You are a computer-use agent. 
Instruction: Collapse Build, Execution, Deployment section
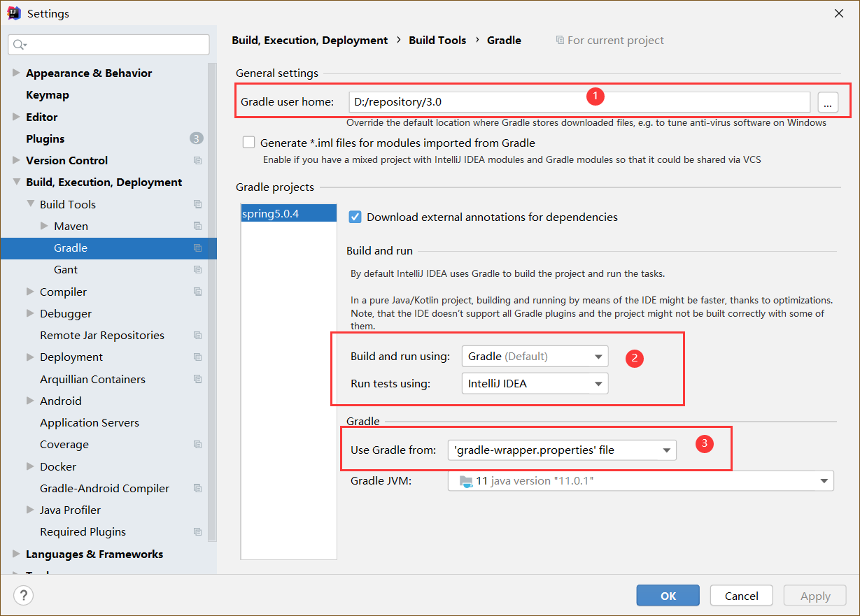click(x=17, y=182)
